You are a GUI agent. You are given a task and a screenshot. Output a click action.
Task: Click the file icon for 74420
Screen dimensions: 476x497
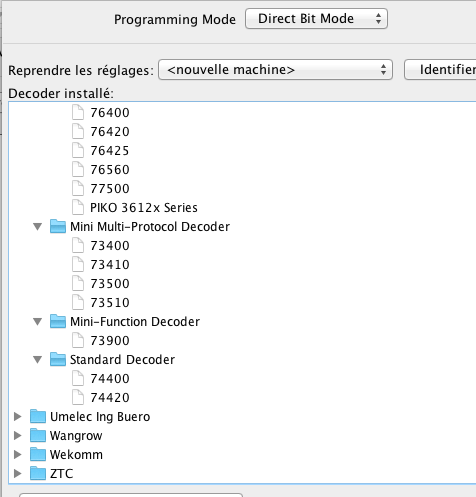(x=78, y=397)
